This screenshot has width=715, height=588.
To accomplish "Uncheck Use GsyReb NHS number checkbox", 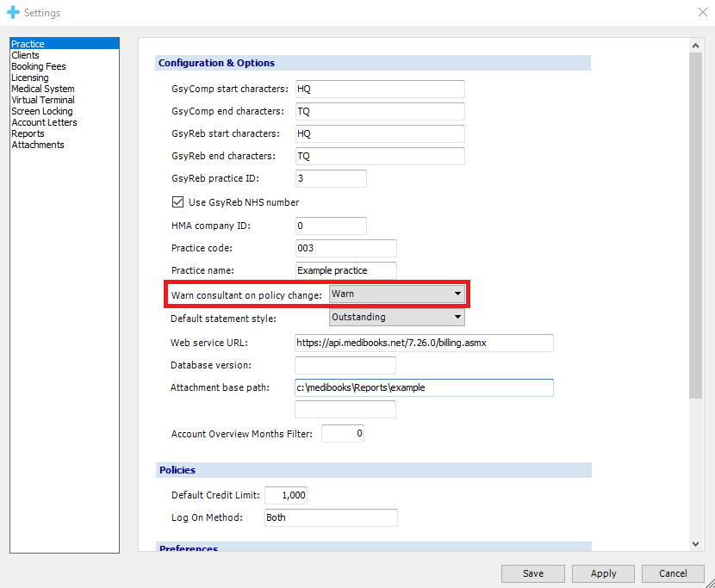I will coord(179,202).
